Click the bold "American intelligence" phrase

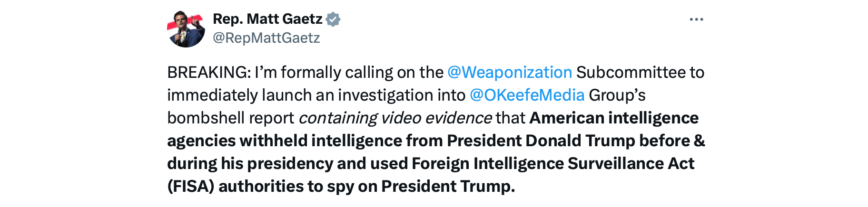[x=613, y=118]
